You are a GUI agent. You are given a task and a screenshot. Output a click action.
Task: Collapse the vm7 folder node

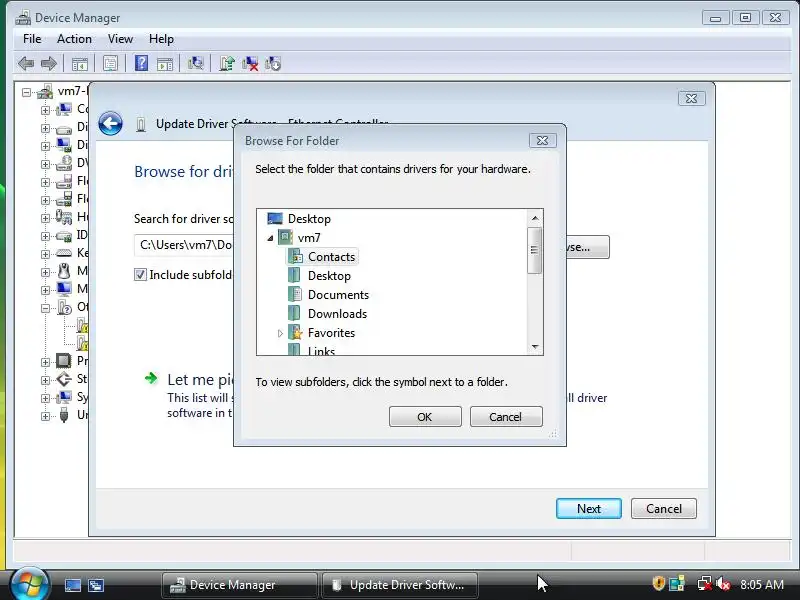coord(270,238)
